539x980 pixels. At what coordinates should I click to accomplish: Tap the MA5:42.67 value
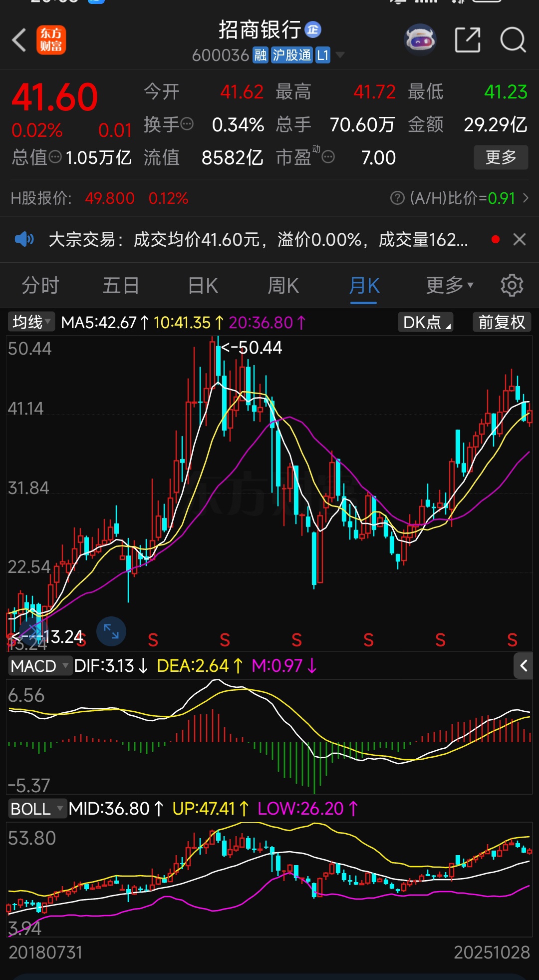click(x=105, y=323)
